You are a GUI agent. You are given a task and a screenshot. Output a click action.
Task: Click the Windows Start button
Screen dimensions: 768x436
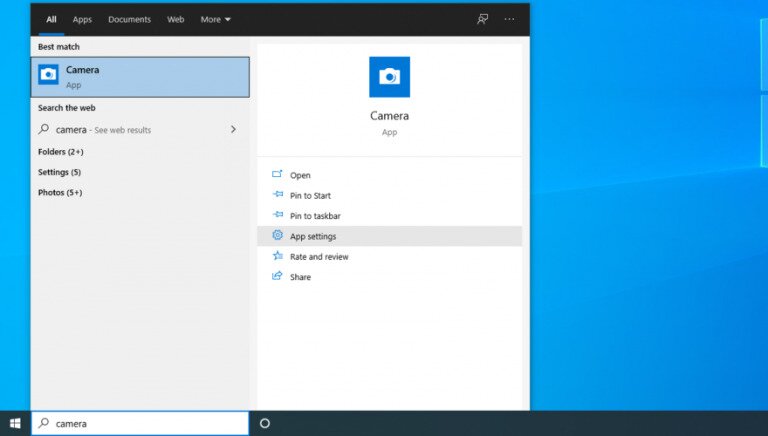click(x=15, y=423)
